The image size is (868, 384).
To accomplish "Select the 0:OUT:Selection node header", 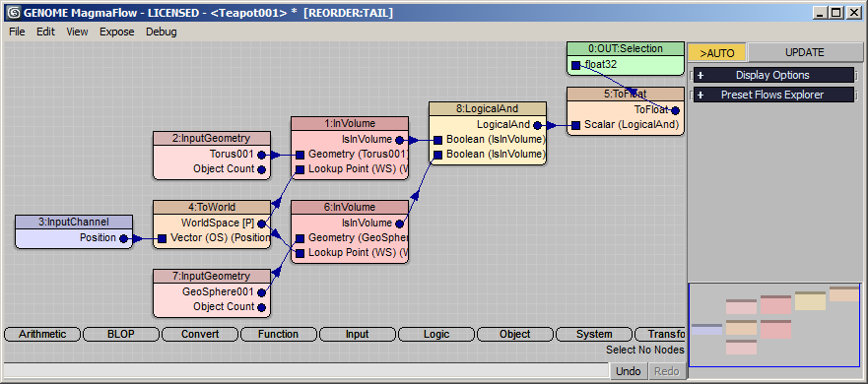I will click(x=626, y=48).
